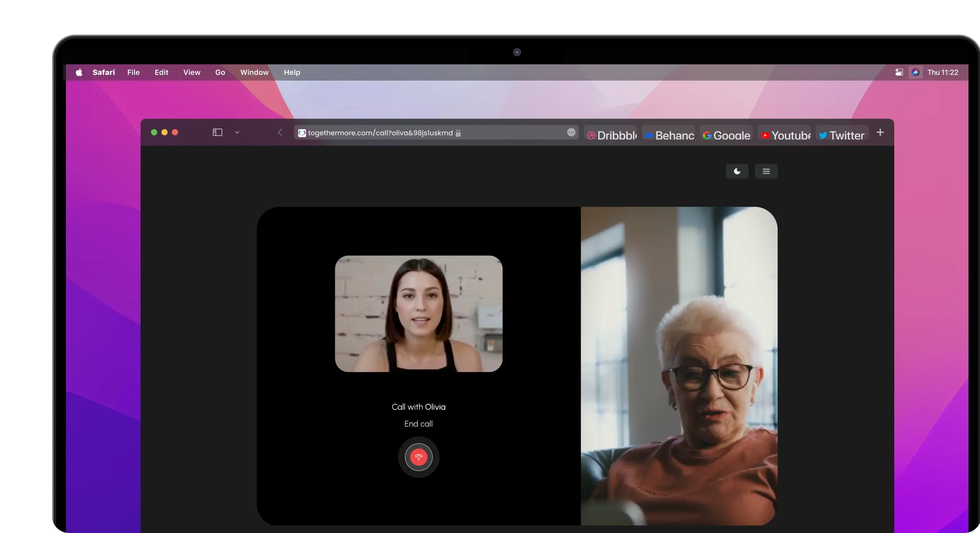Viewport: 980px width, 533px height.
Task: Open the View menu
Action: click(192, 72)
